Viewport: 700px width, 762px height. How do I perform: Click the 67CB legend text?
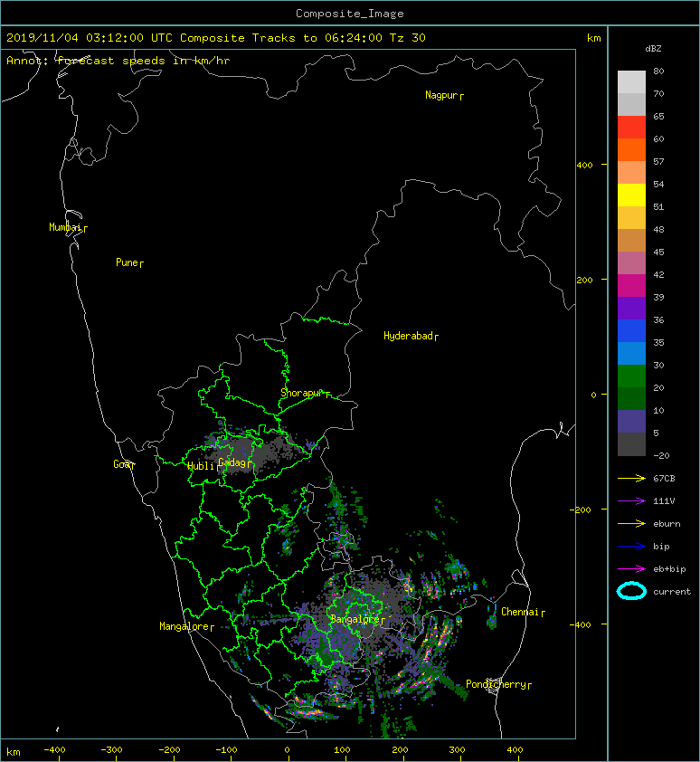(664, 478)
